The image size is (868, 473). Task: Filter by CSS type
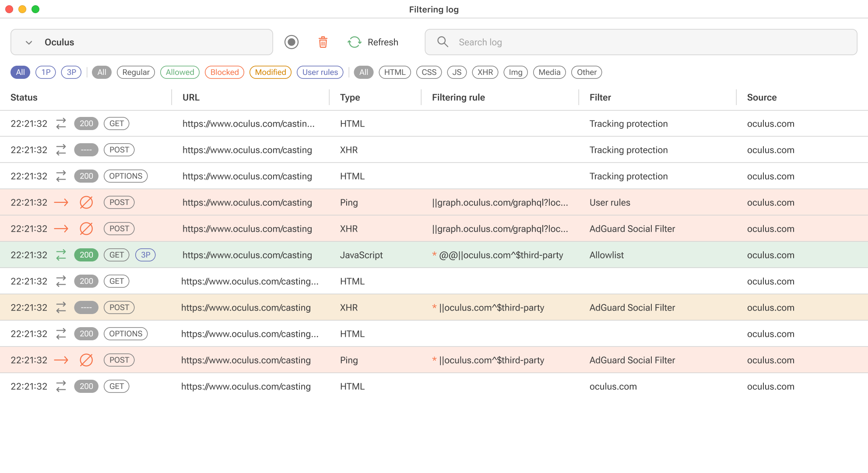[x=429, y=72]
